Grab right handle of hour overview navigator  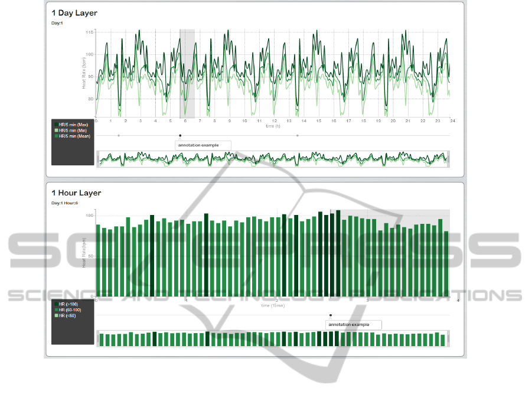(448, 338)
